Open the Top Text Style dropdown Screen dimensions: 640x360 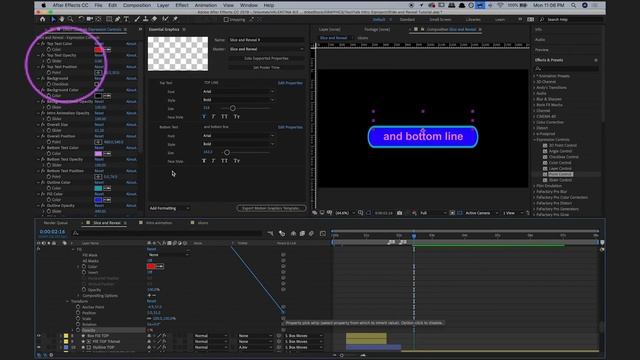[x=238, y=100]
